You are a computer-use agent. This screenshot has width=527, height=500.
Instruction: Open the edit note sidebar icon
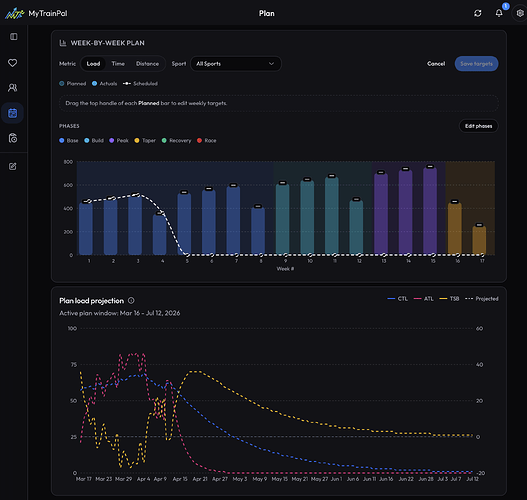[12, 166]
